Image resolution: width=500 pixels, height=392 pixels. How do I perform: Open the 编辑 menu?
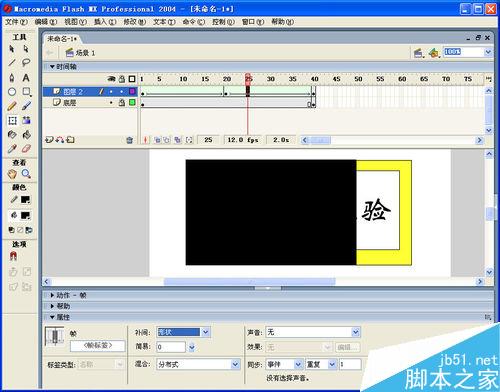tap(46, 22)
